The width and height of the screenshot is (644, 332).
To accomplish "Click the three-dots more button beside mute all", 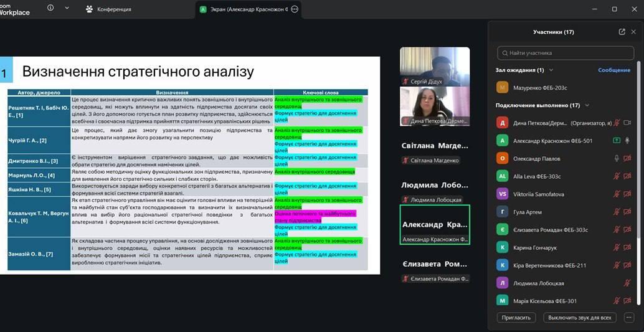I will point(628,317).
